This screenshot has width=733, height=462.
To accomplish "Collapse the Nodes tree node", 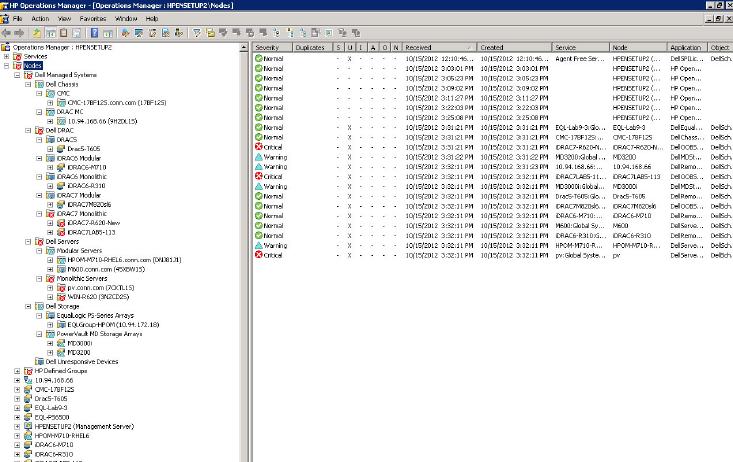I will click(x=7, y=66).
